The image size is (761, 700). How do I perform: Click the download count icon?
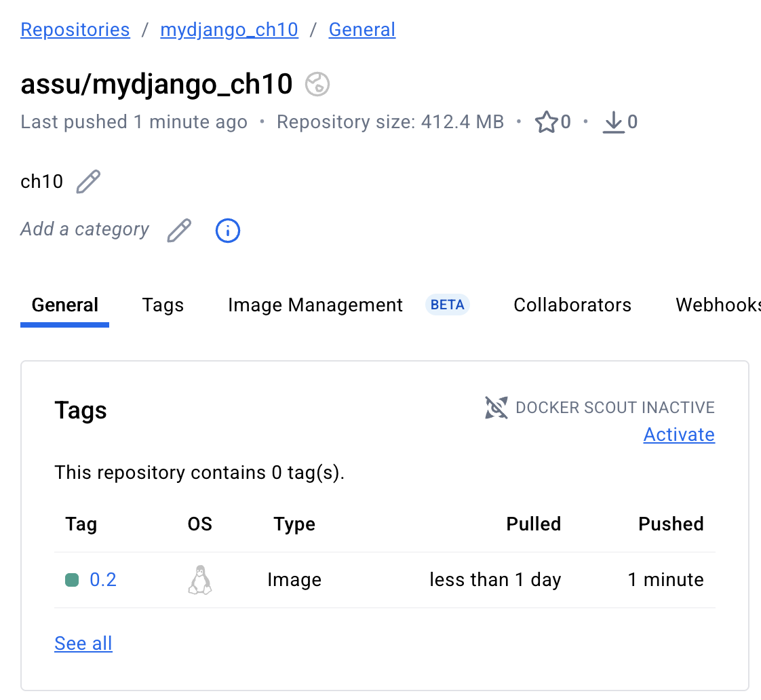[x=613, y=123]
